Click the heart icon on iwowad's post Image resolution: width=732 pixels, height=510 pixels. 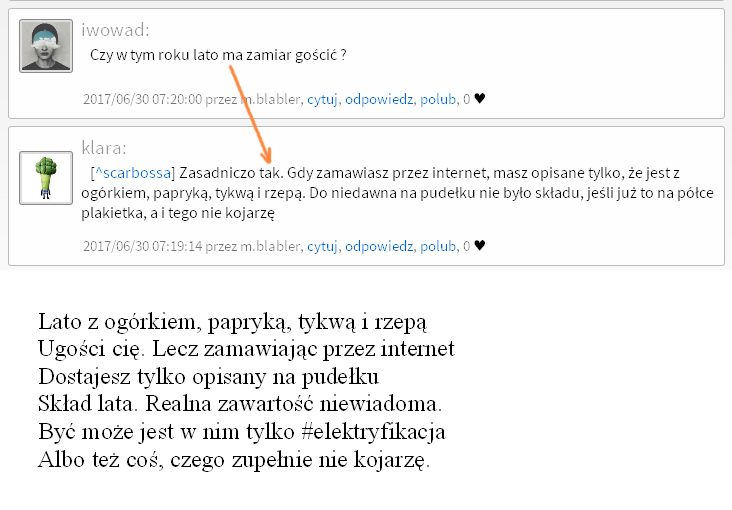point(479,99)
